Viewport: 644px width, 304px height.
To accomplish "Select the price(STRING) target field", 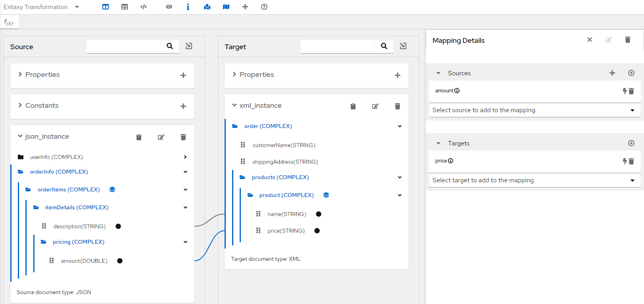I will coord(286,231).
